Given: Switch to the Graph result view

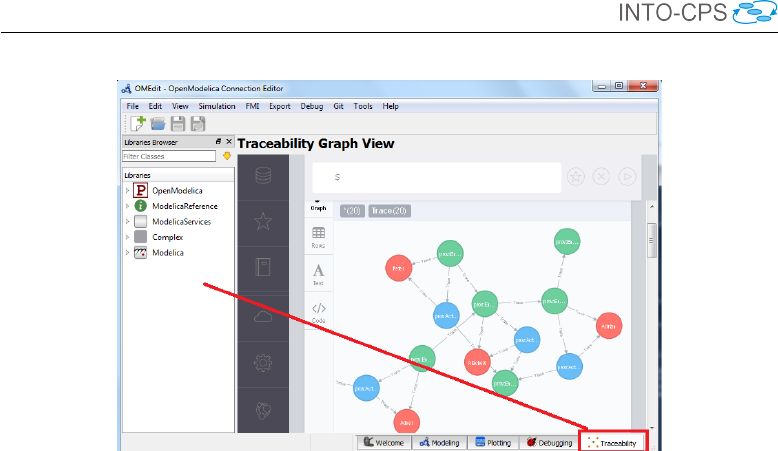Looking at the screenshot, I should (319, 205).
